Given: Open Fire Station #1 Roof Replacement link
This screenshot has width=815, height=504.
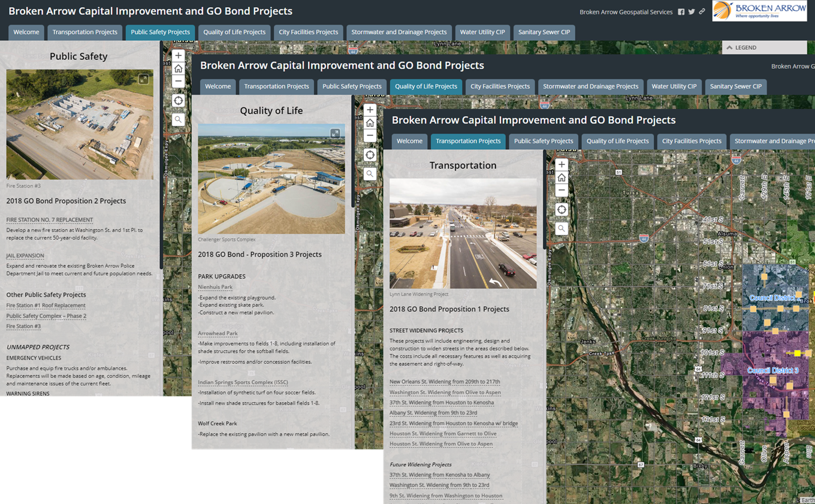Looking at the screenshot, I should pos(46,306).
